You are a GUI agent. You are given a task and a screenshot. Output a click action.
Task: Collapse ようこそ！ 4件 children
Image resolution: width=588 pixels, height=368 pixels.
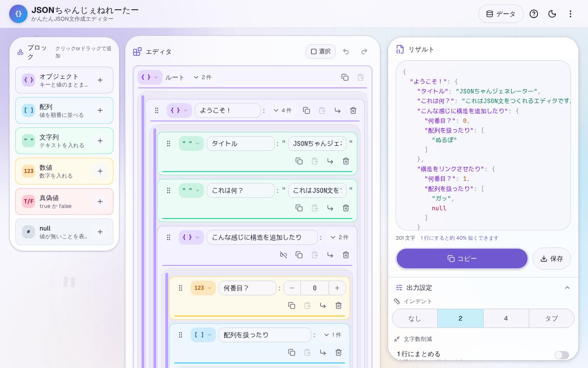pyautogui.click(x=282, y=110)
